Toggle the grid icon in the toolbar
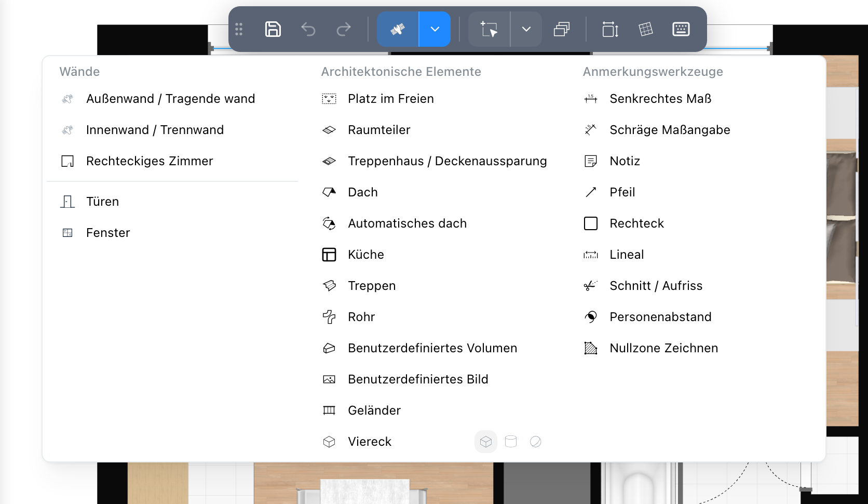 tap(646, 29)
